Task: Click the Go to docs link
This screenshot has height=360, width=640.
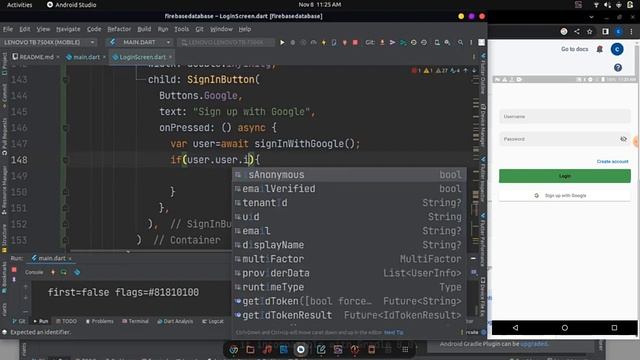Action: (574, 49)
